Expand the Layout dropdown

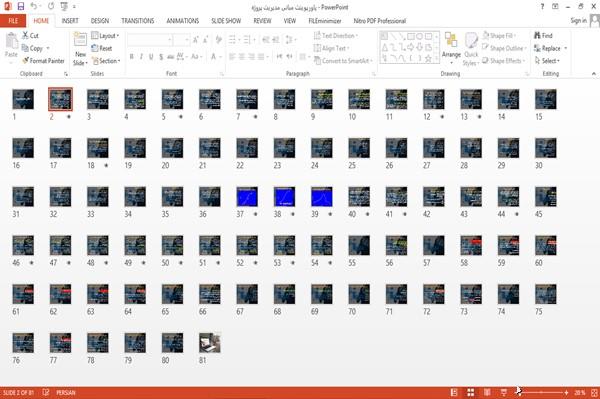[x=105, y=36]
